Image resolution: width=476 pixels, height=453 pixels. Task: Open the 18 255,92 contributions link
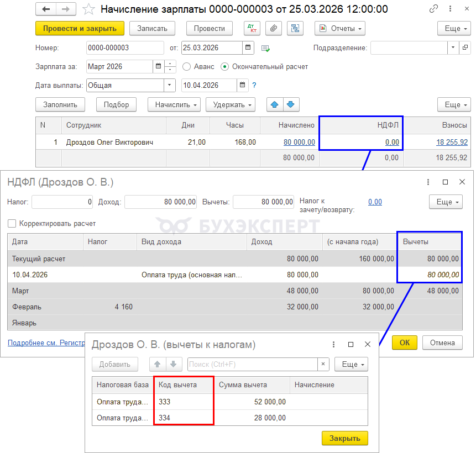[x=452, y=142]
